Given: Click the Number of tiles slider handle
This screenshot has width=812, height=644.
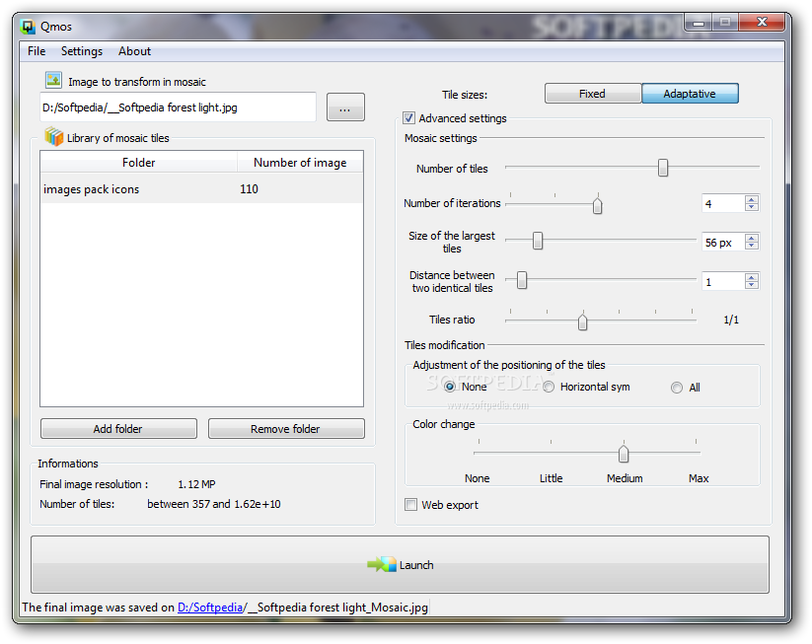Looking at the screenshot, I should pyautogui.click(x=663, y=168).
